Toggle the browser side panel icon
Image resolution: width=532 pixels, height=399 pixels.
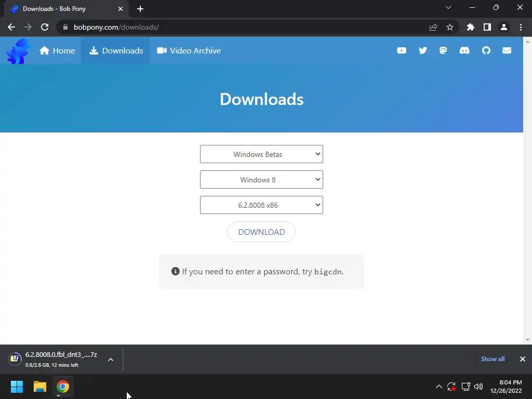487,27
